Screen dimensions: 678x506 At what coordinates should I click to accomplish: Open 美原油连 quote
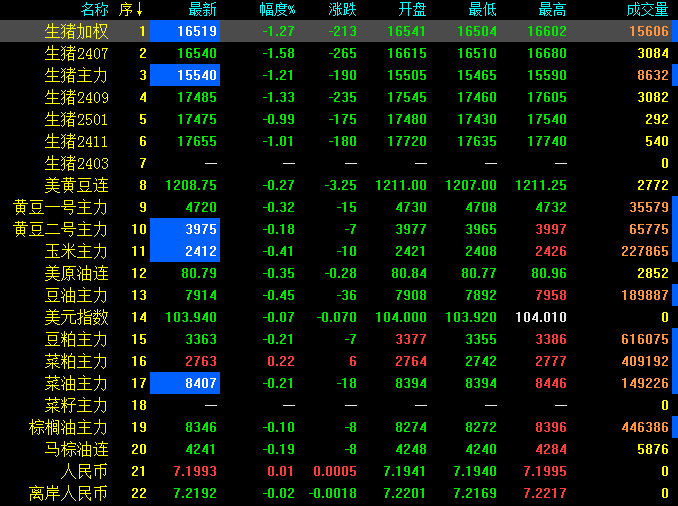(x=76, y=273)
